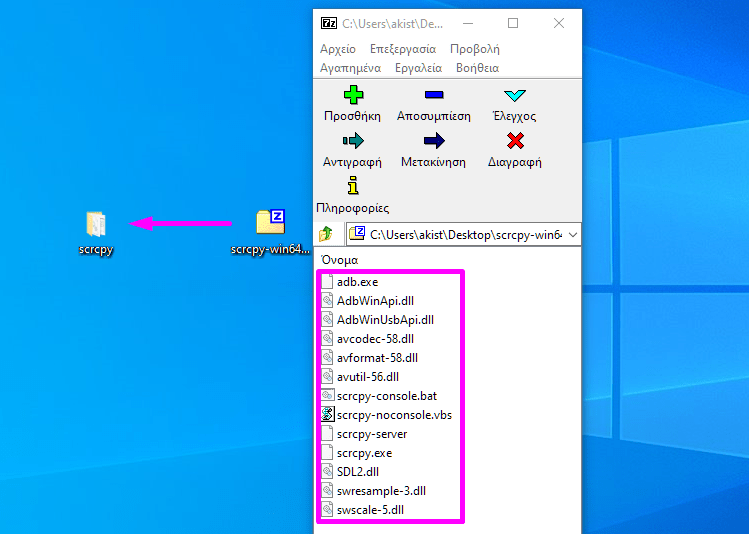Click the file icon of adb.exe

click(327, 282)
